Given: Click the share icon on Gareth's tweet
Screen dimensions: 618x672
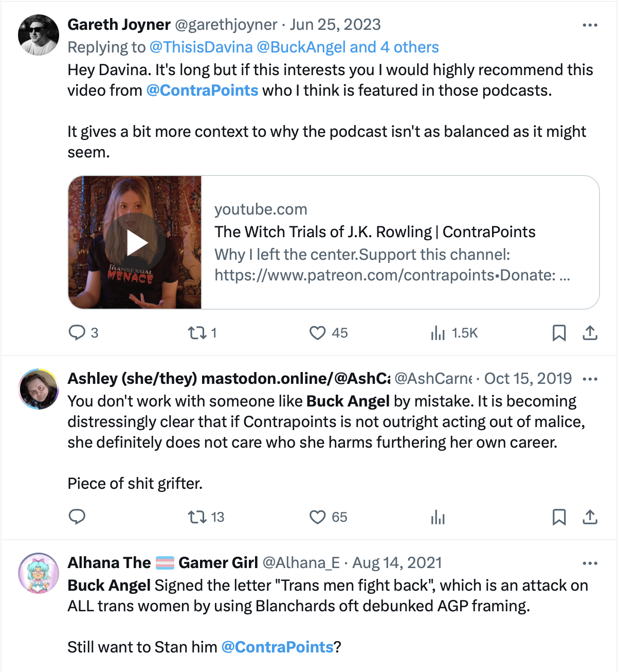Looking at the screenshot, I should point(591,333).
